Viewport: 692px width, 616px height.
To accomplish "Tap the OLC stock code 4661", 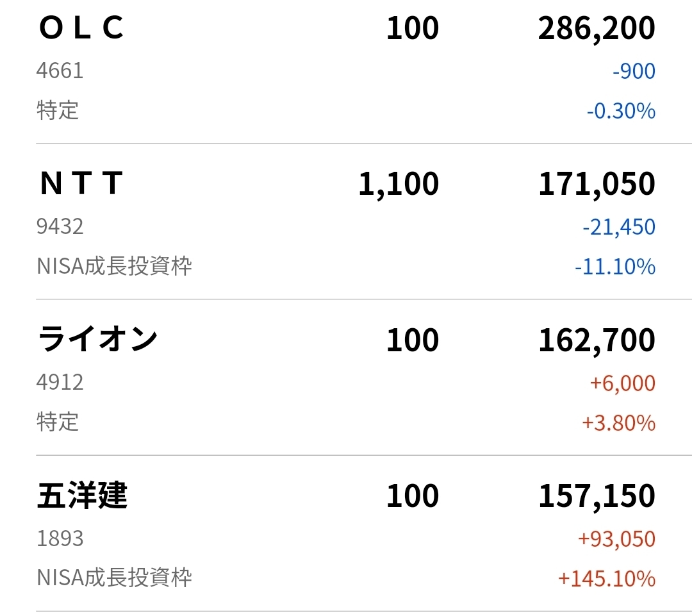I will tap(60, 71).
